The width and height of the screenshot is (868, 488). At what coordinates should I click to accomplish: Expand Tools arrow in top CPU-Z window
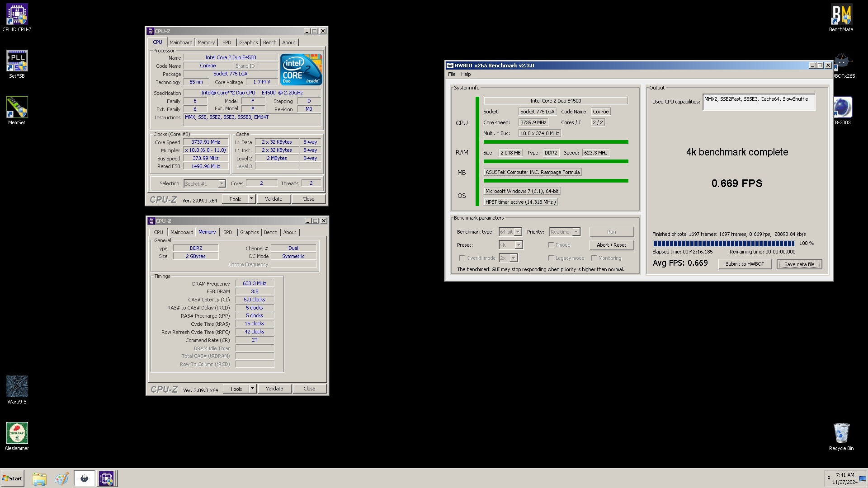252,199
